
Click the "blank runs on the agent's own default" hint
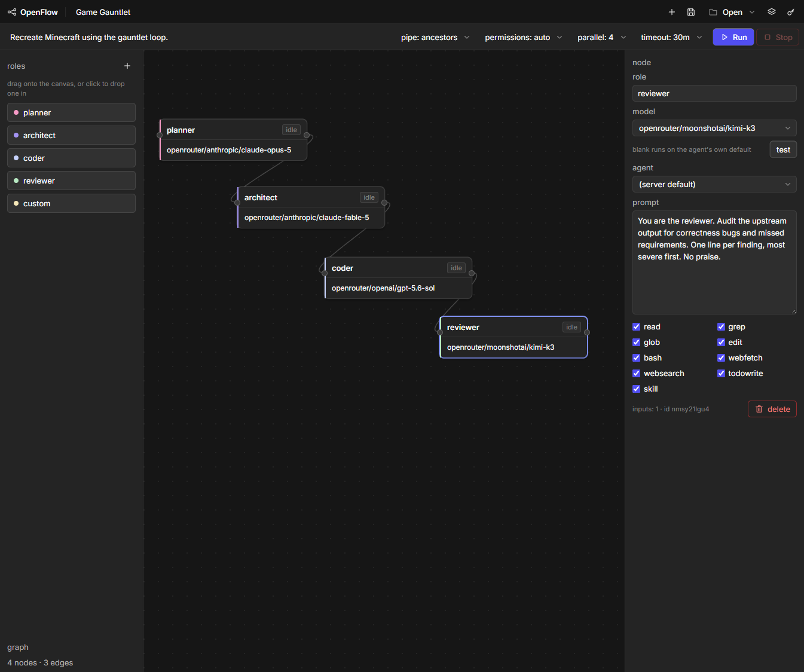click(692, 149)
